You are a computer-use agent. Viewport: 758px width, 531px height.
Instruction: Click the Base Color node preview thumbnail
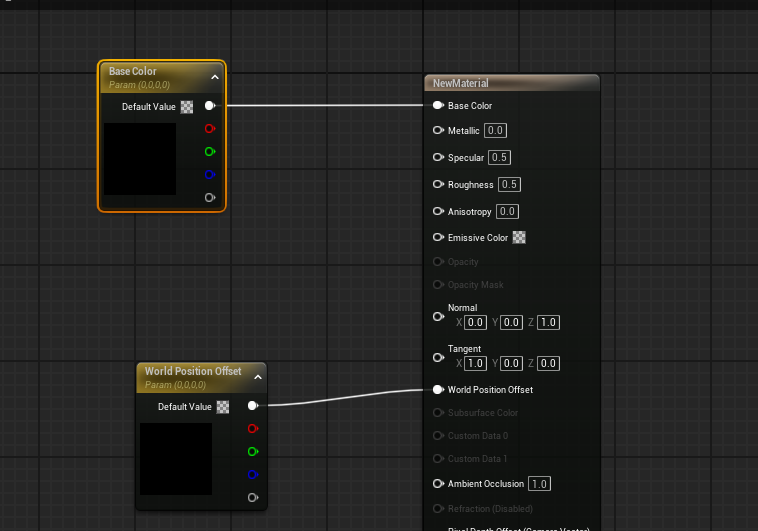click(x=140, y=159)
